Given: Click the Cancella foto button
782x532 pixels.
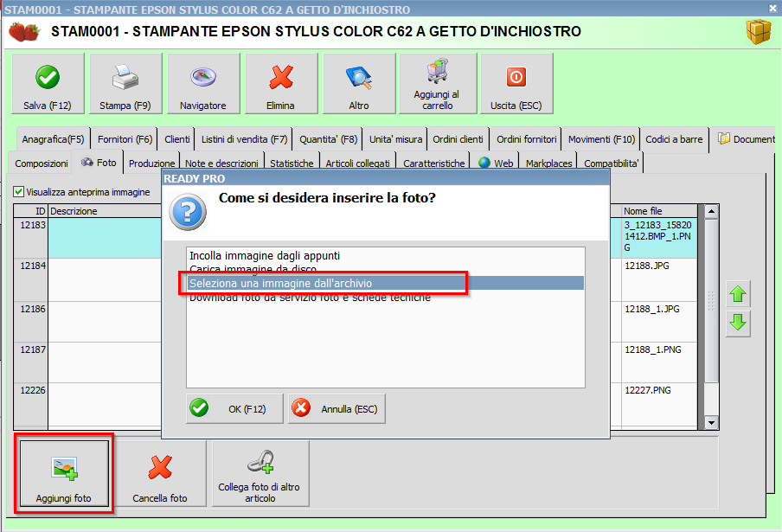Looking at the screenshot, I should [x=160, y=473].
